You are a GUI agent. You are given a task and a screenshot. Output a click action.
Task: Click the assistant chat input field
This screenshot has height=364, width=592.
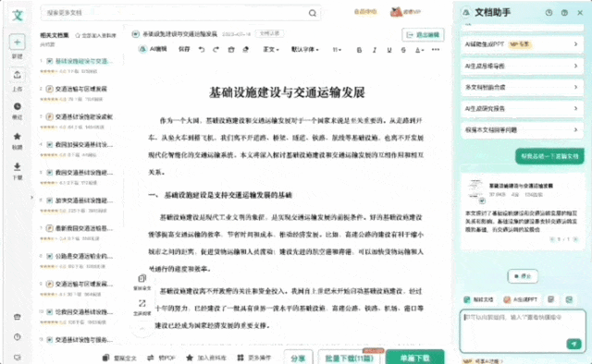[523, 331]
